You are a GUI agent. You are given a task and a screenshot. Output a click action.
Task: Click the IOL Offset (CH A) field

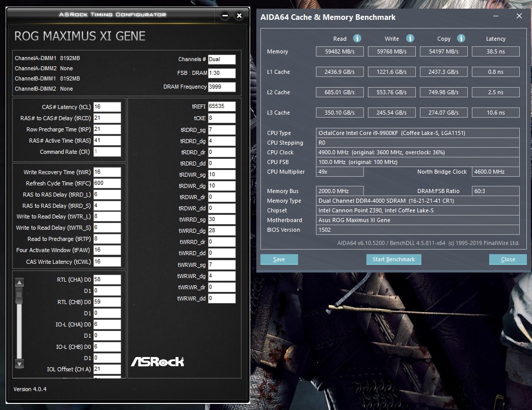coord(107,369)
